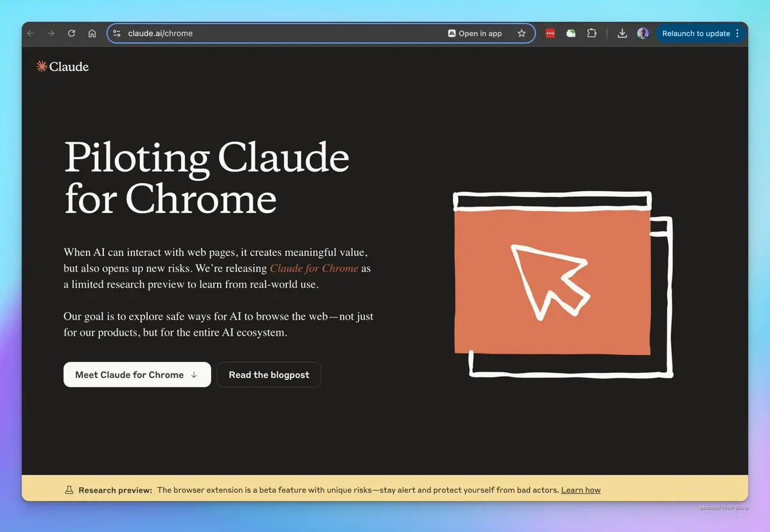770x532 pixels.
Task: Open the Learn how link
Action: click(x=581, y=490)
